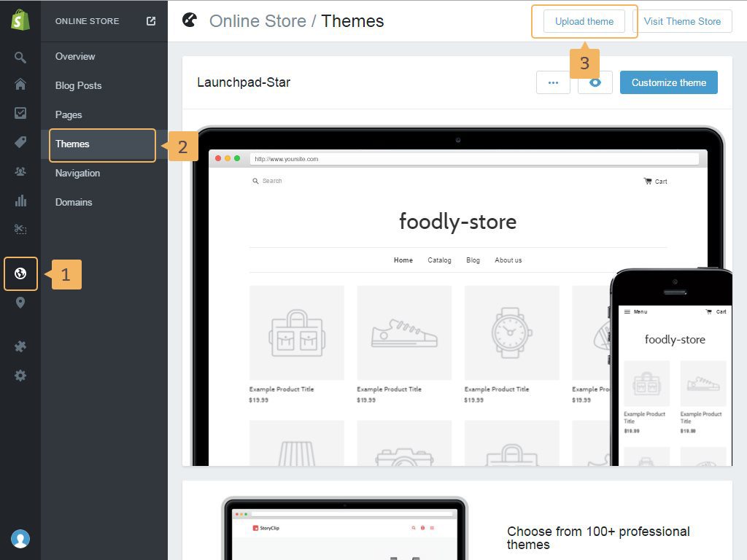The image size is (747, 560).
Task: Open Customers using the people icon
Action: (x=20, y=171)
